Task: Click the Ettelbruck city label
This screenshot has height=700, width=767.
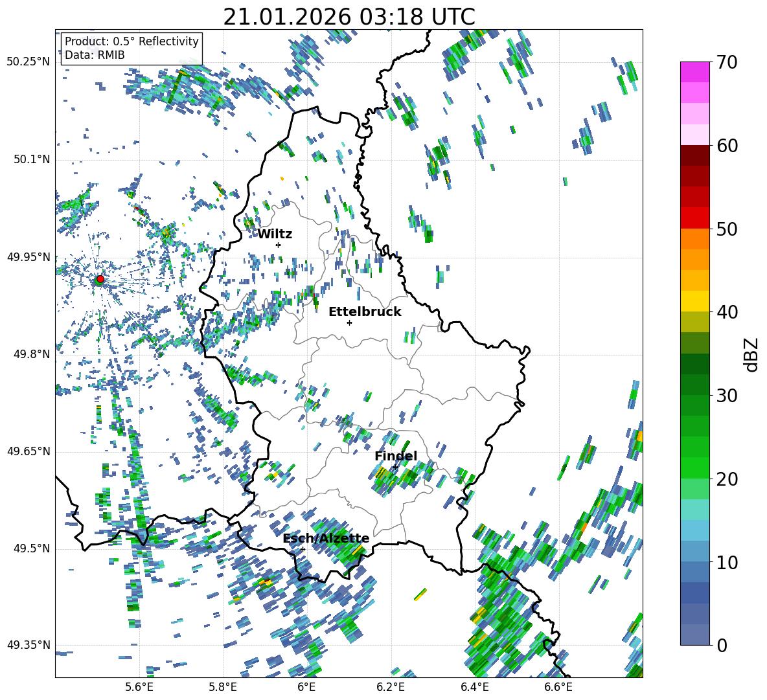Action: tap(365, 312)
